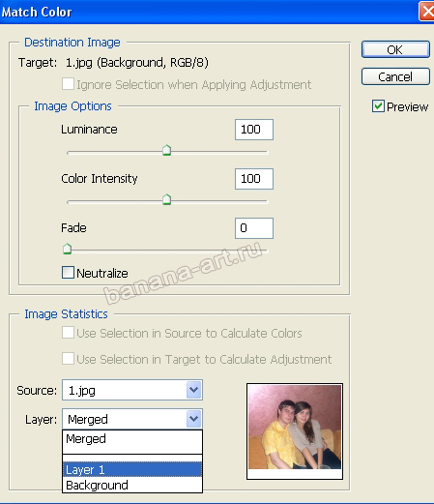
Task: Click the OK button
Action: coord(395,49)
